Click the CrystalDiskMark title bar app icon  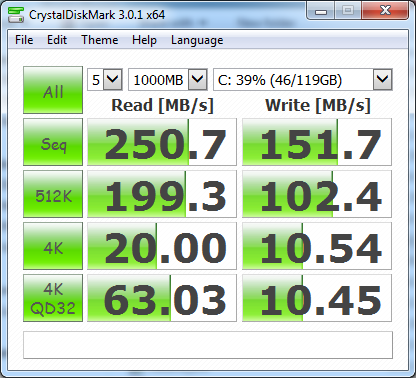16,15
